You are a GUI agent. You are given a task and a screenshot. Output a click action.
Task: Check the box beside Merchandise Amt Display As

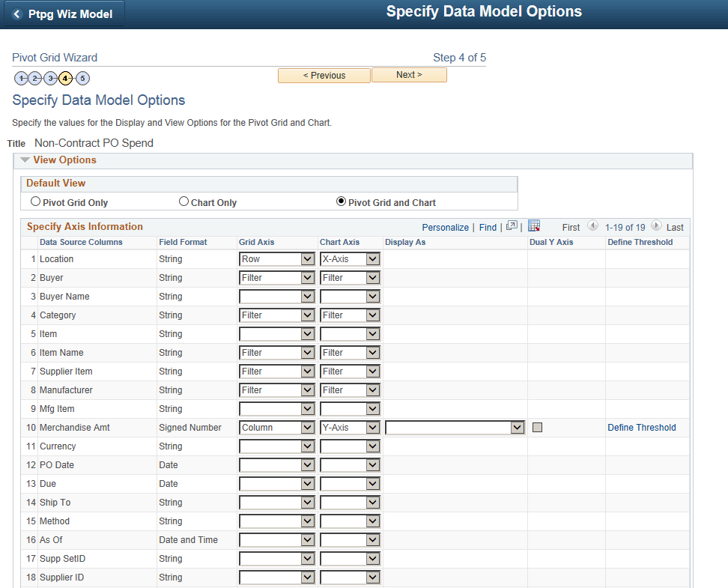click(x=537, y=427)
